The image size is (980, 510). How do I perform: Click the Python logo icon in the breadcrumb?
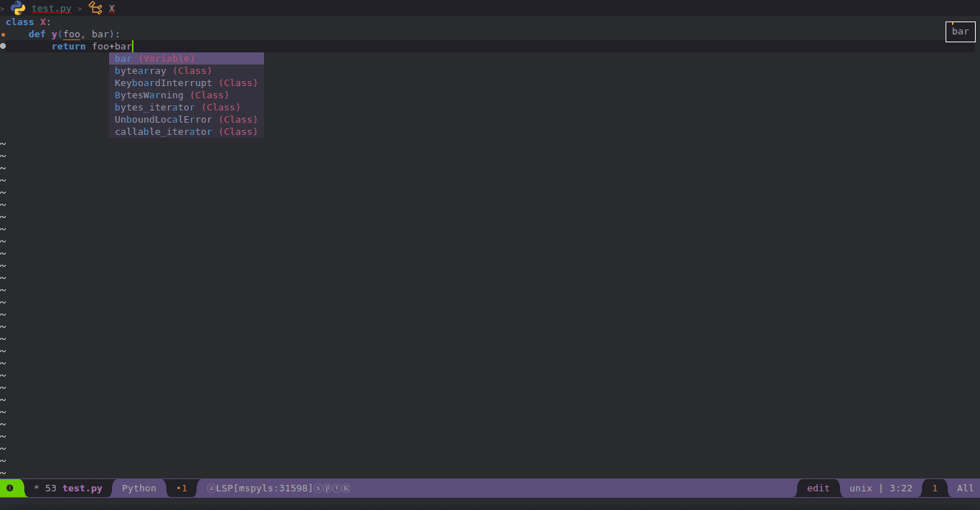18,8
